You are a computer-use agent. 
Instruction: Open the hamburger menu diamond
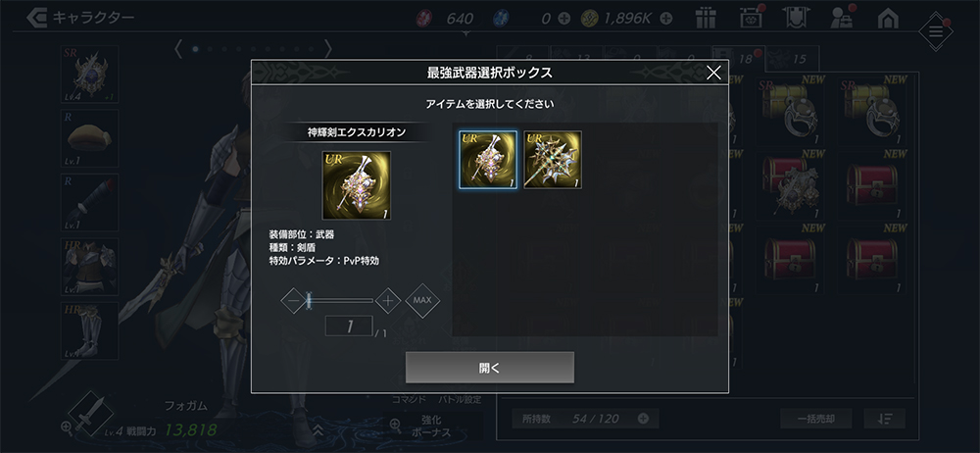[x=936, y=31]
